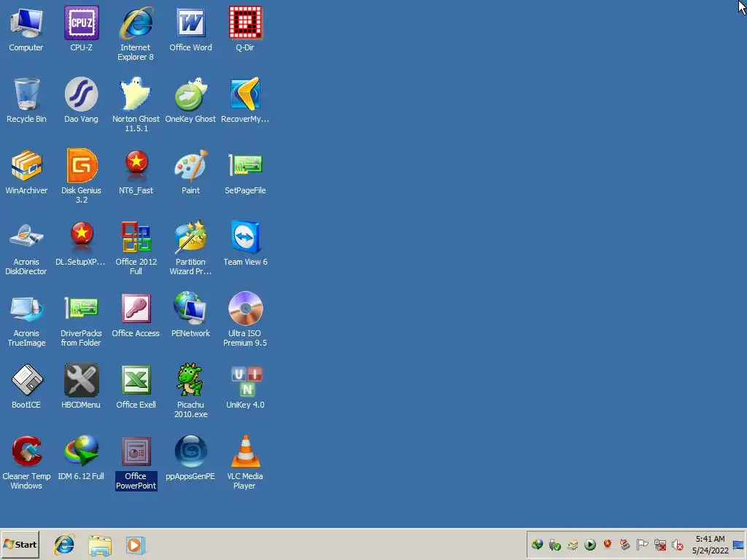The height and width of the screenshot is (560, 747).
Task: Open file explorer folder in taskbar
Action: tap(99, 545)
